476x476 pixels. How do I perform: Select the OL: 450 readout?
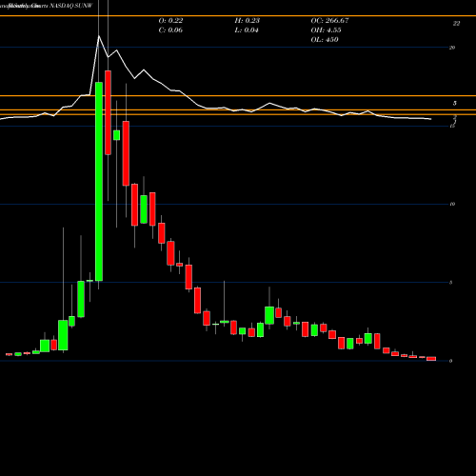[325, 40]
